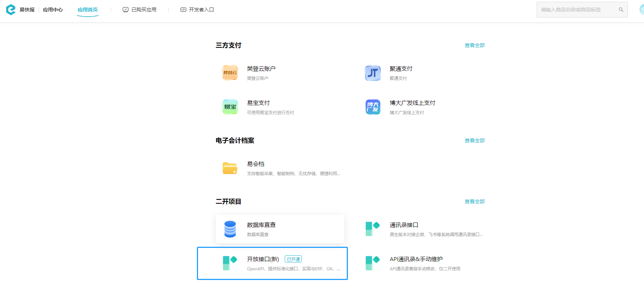Click the 易快报 logo icon

(x=11, y=10)
